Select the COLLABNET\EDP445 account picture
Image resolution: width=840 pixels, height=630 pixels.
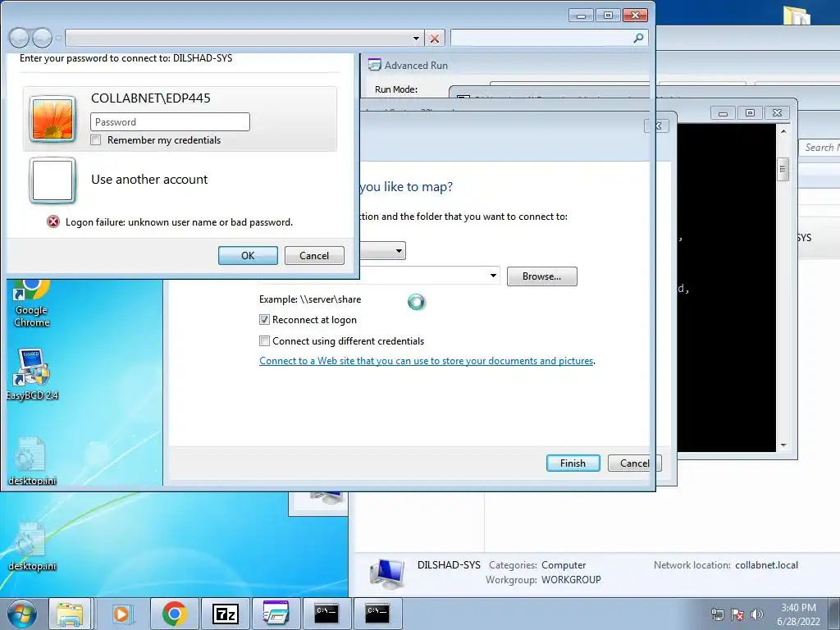click(52, 118)
